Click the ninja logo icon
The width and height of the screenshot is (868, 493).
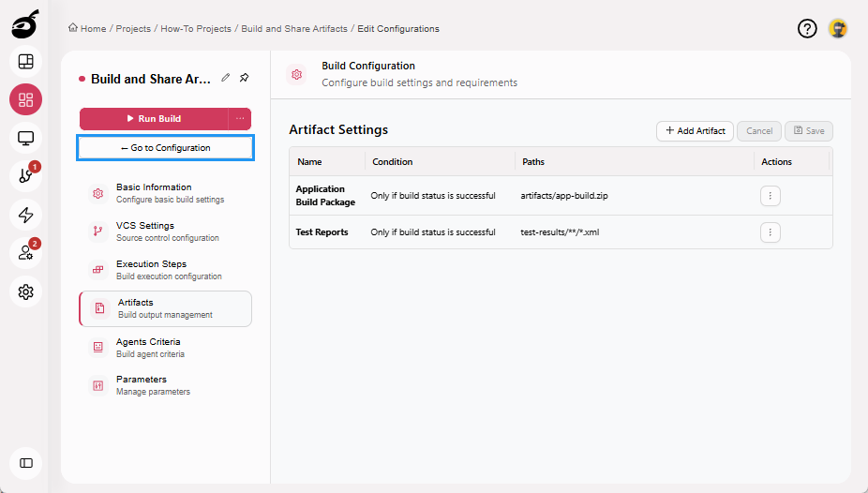pyautogui.click(x=25, y=24)
